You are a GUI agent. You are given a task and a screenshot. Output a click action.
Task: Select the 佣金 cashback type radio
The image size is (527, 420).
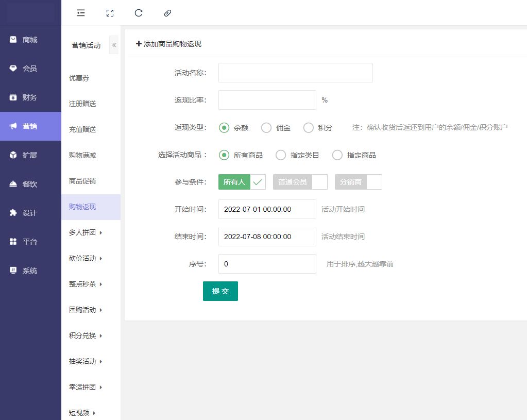pyautogui.click(x=266, y=128)
